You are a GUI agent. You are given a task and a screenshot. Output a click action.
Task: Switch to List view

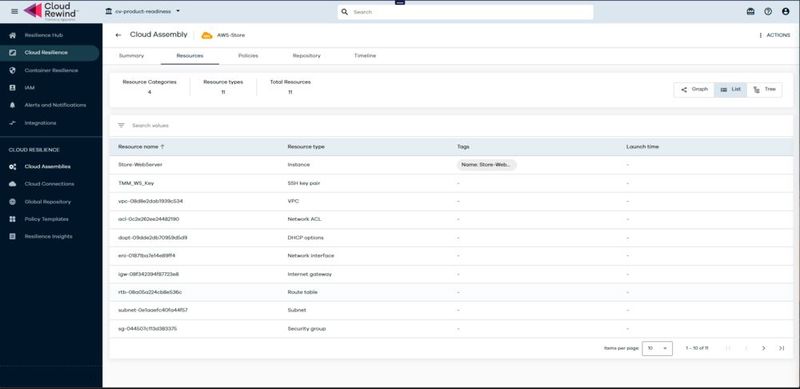730,89
